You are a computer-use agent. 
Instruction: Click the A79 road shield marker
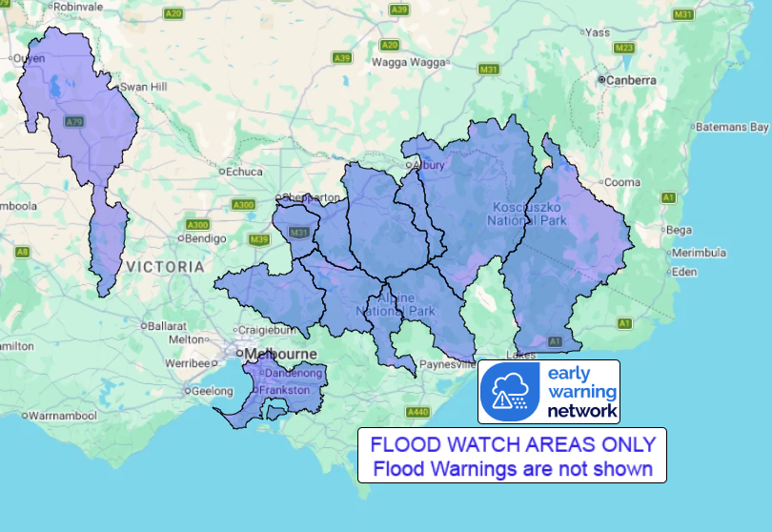tap(74, 122)
